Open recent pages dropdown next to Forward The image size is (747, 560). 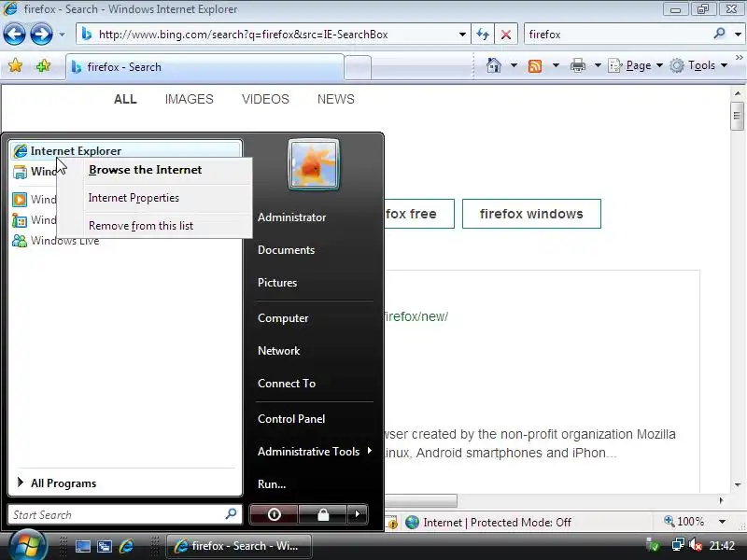coord(62,35)
